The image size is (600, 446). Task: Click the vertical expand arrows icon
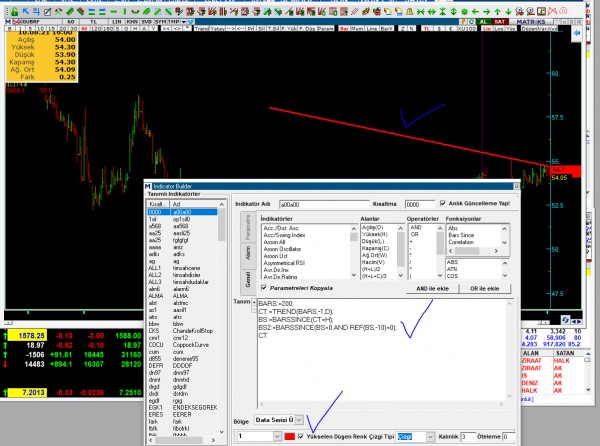click(453, 11)
